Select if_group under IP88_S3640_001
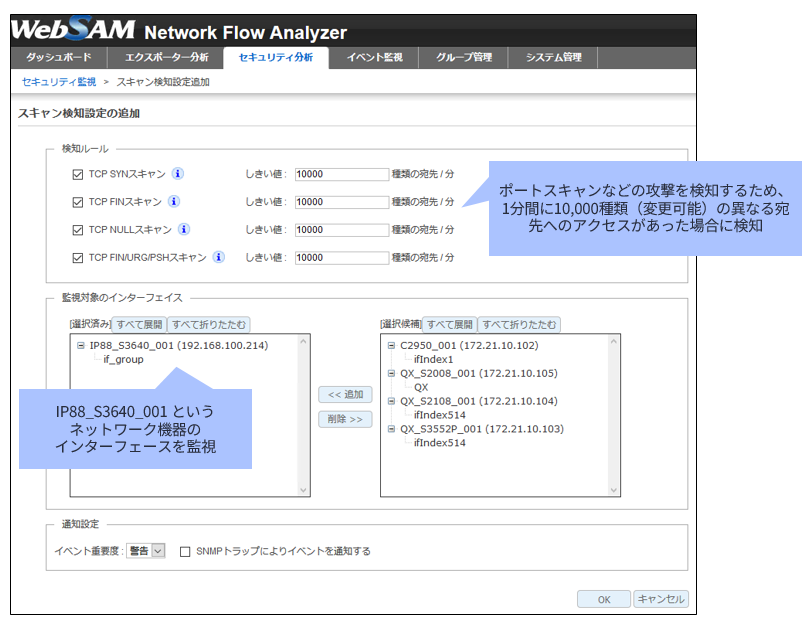Screen dimensions: 812x640 coord(123,359)
